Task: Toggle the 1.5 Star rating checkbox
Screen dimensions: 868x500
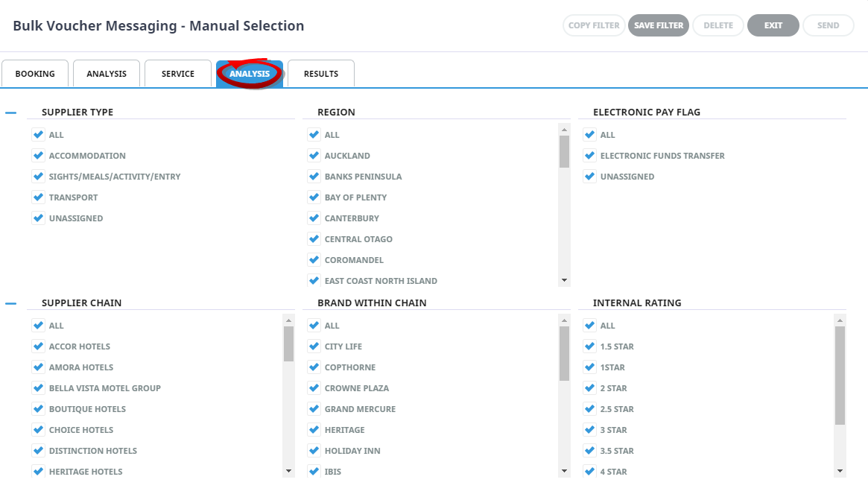Action: pos(589,346)
